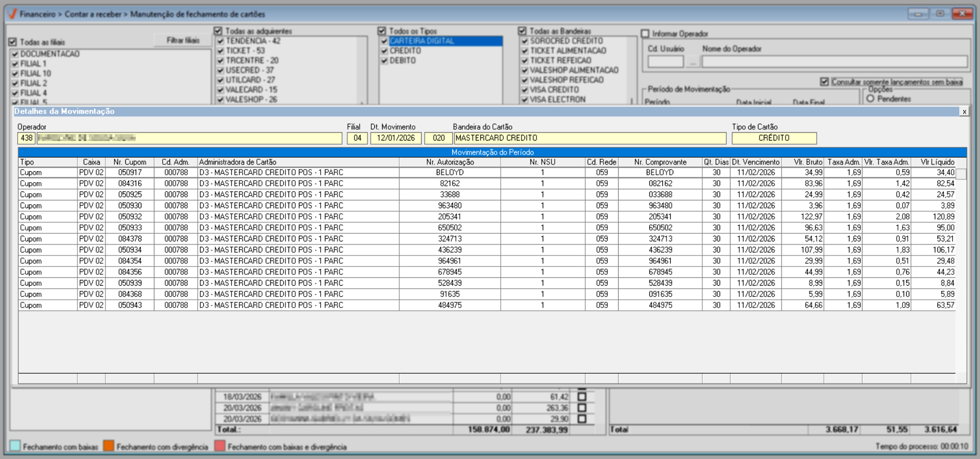
Task: Click the Cd. Usuário input field
Action: [665, 62]
